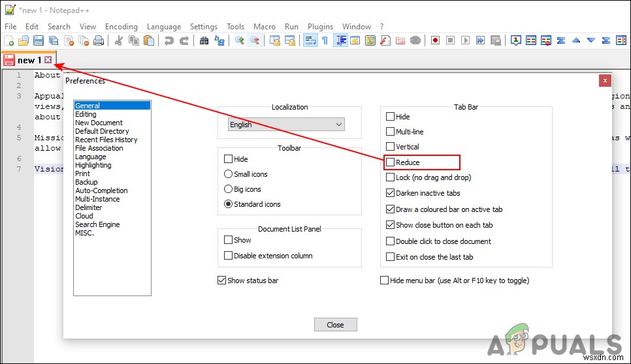Click the Replace toolbar icon
The height and width of the screenshot is (364, 631).
219,40
